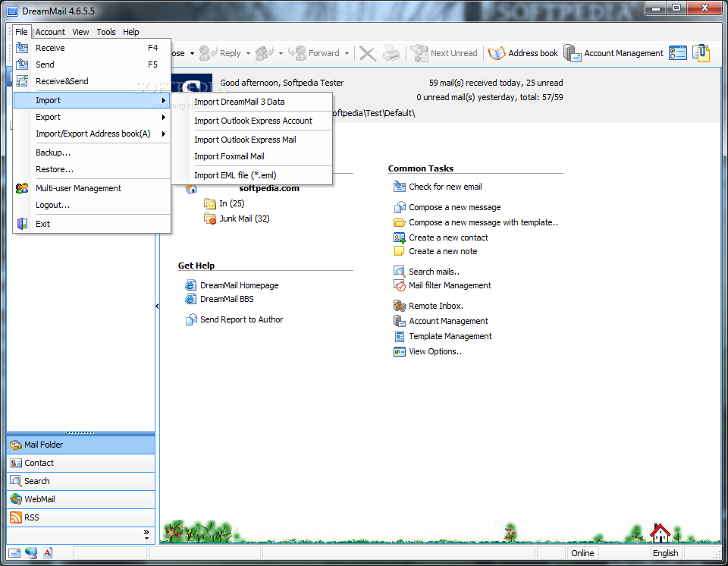Expand Import/Export Address book submenu arrow

[x=164, y=134]
